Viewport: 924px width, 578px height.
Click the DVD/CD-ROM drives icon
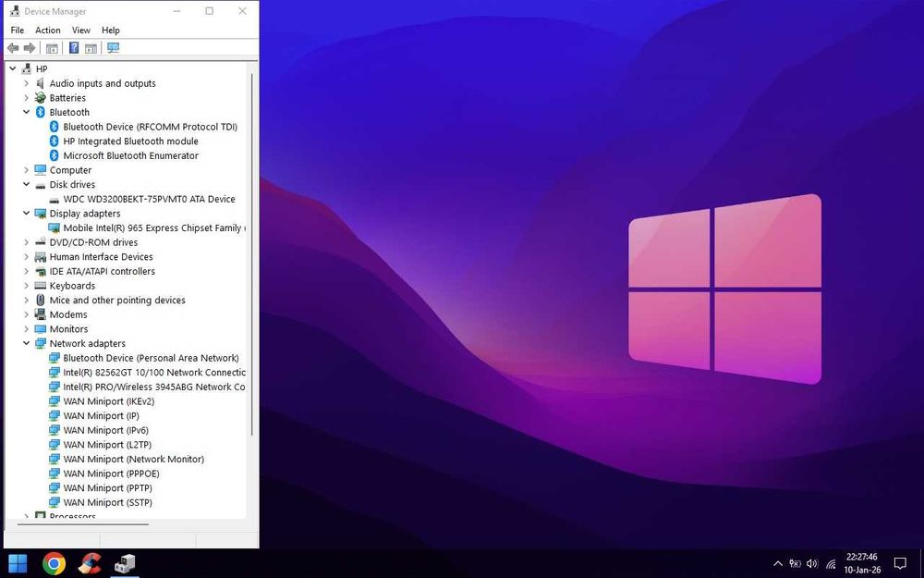click(40, 242)
